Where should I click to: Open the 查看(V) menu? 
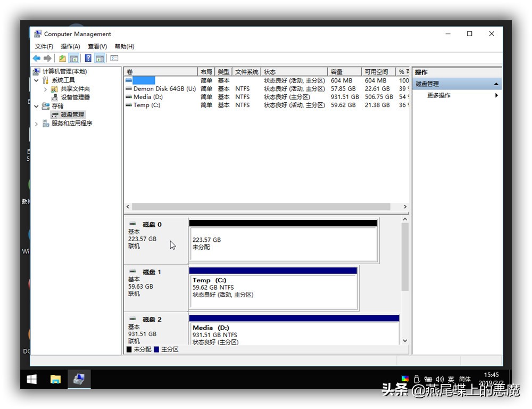tap(97, 46)
